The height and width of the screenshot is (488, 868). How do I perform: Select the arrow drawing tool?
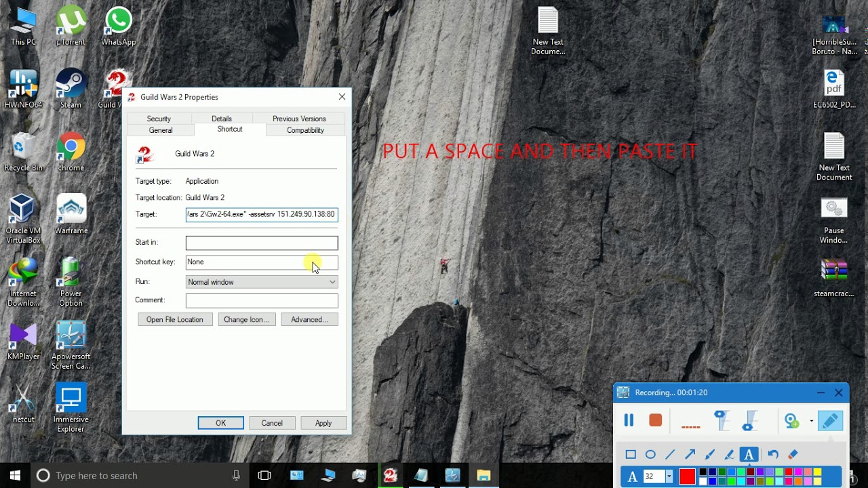(690, 454)
